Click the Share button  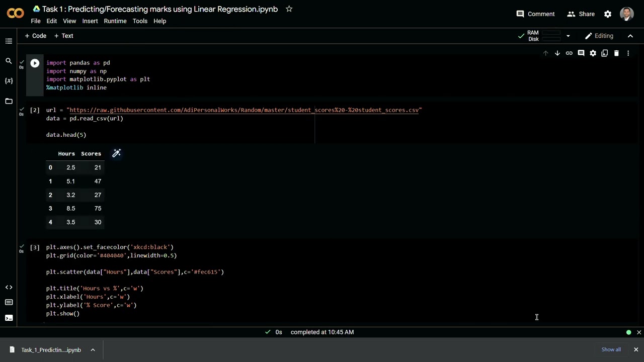[581, 14]
